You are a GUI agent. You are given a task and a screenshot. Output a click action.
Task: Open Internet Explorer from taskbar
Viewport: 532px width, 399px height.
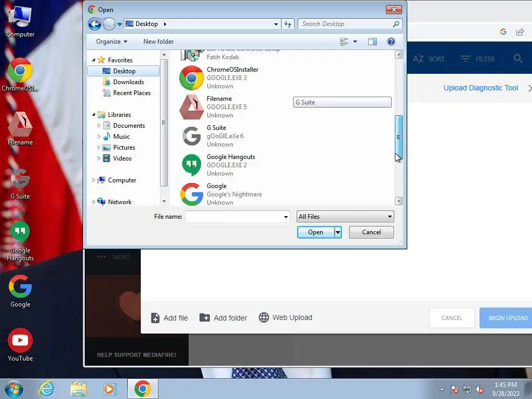(x=46, y=389)
